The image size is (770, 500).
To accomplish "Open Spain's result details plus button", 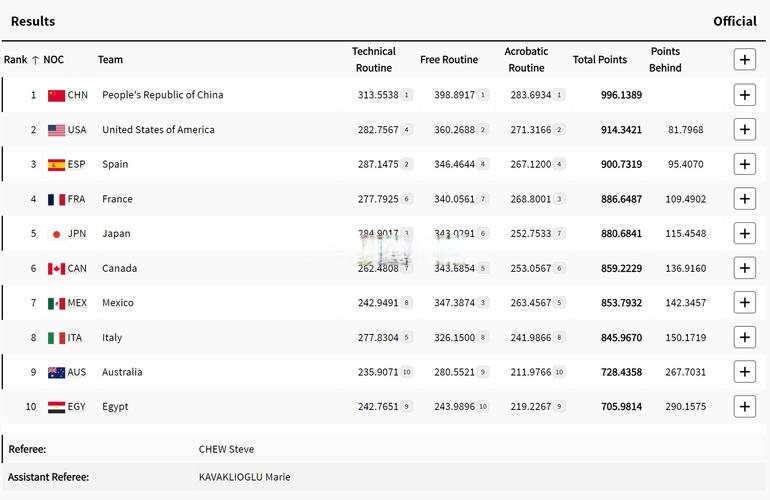I will [x=744, y=164].
